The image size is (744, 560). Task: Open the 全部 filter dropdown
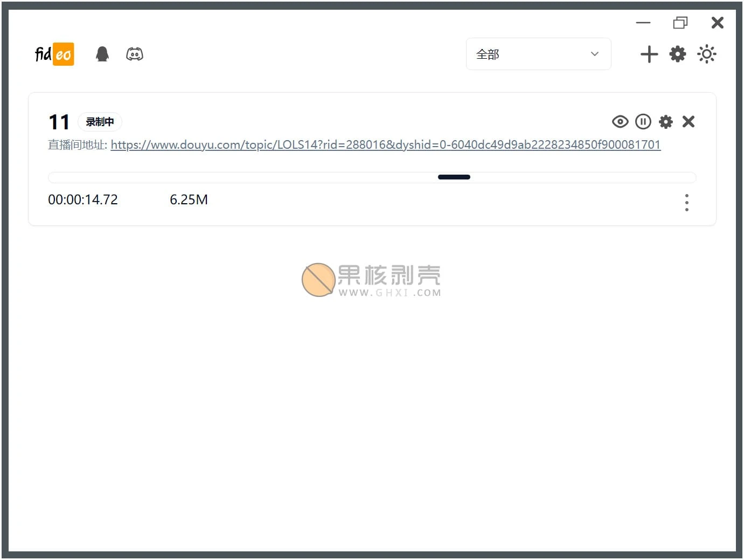[x=538, y=54]
